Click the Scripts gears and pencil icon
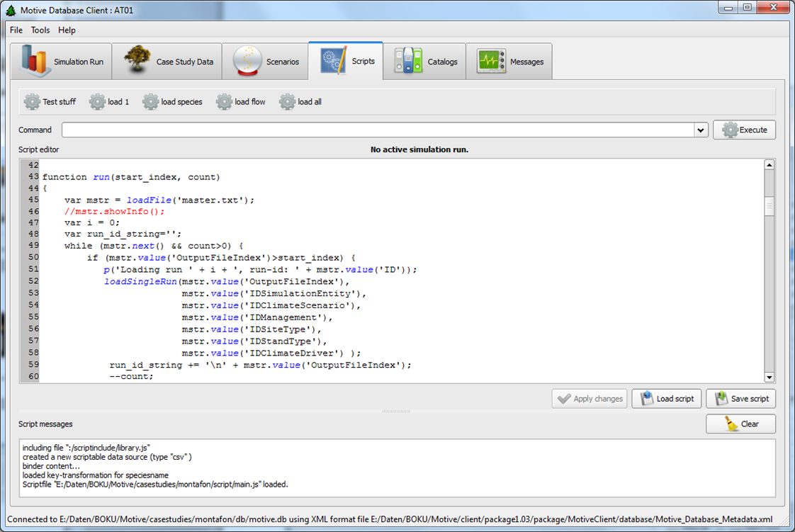 click(x=333, y=60)
